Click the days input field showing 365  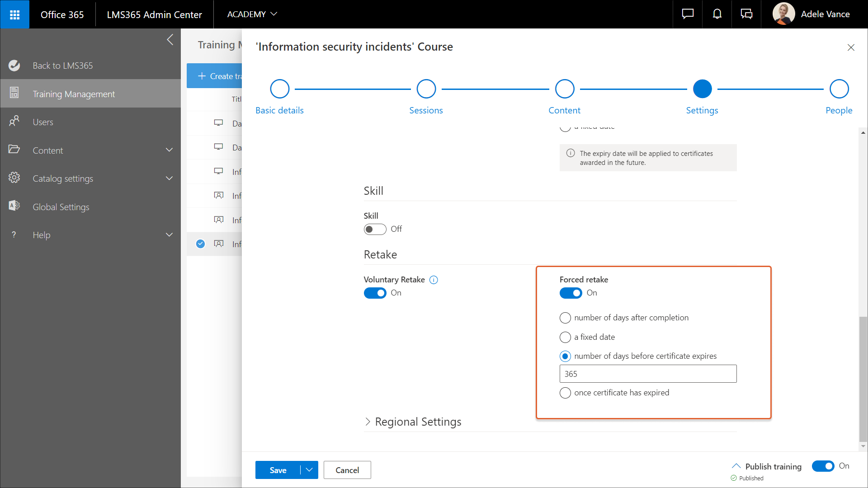click(648, 374)
